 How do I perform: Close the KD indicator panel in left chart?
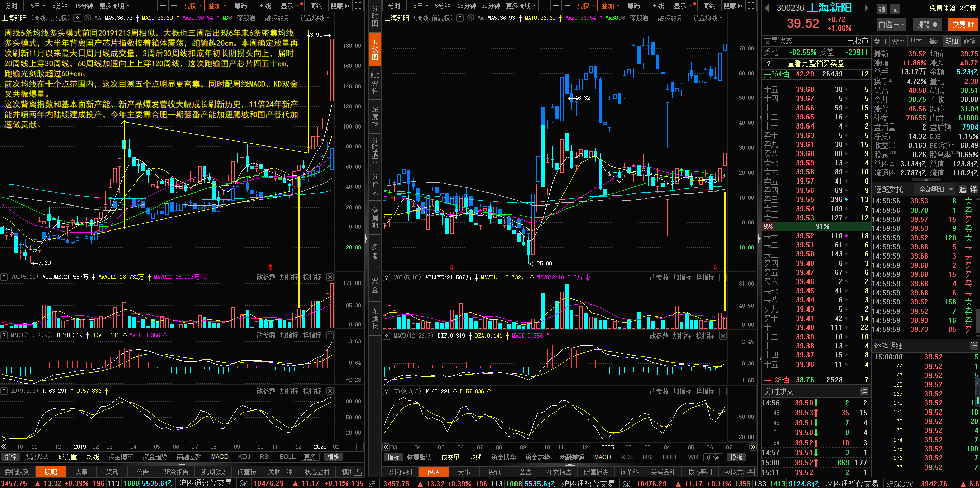point(330,391)
